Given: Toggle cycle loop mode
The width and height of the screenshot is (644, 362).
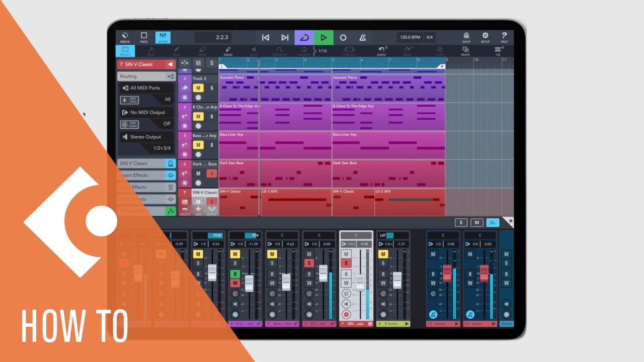Looking at the screenshot, I should [x=304, y=38].
